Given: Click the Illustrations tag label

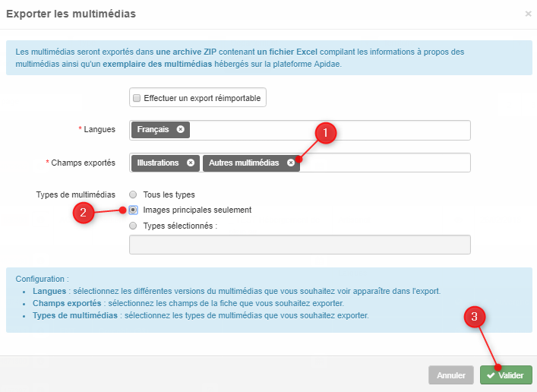Looking at the screenshot, I should tap(158, 163).
